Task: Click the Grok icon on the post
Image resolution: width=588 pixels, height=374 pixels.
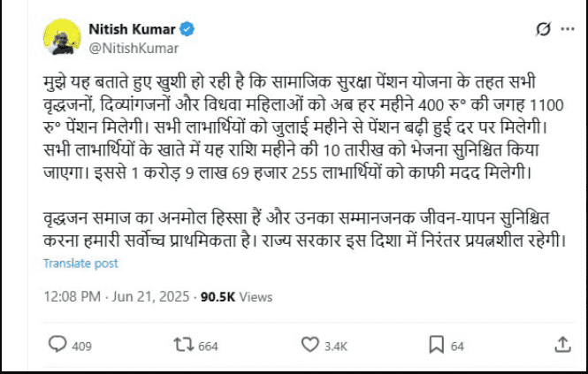Action: pos(545,31)
